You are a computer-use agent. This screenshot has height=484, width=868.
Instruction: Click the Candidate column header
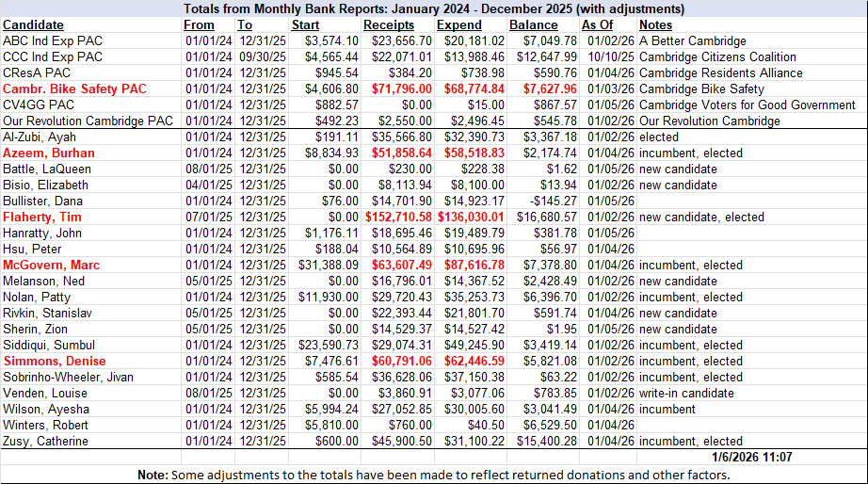coord(33,24)
